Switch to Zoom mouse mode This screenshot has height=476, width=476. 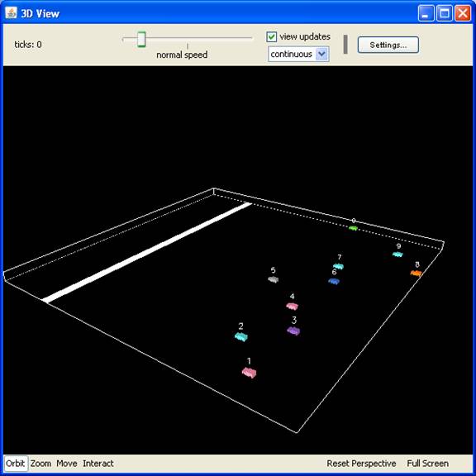point(40,464)
